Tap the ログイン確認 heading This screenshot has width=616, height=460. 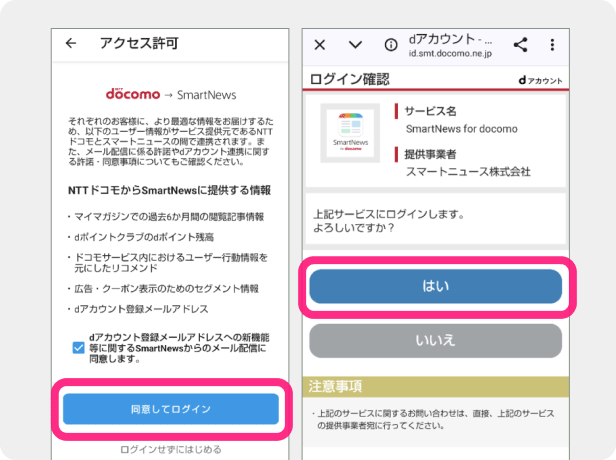(x=350, y=79)
